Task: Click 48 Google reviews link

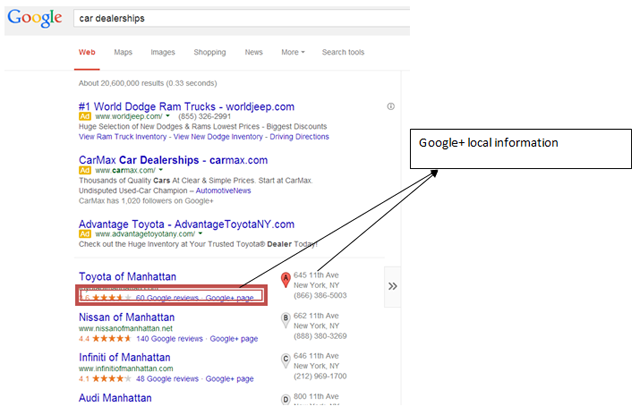Action: click(x=167, y=379)
